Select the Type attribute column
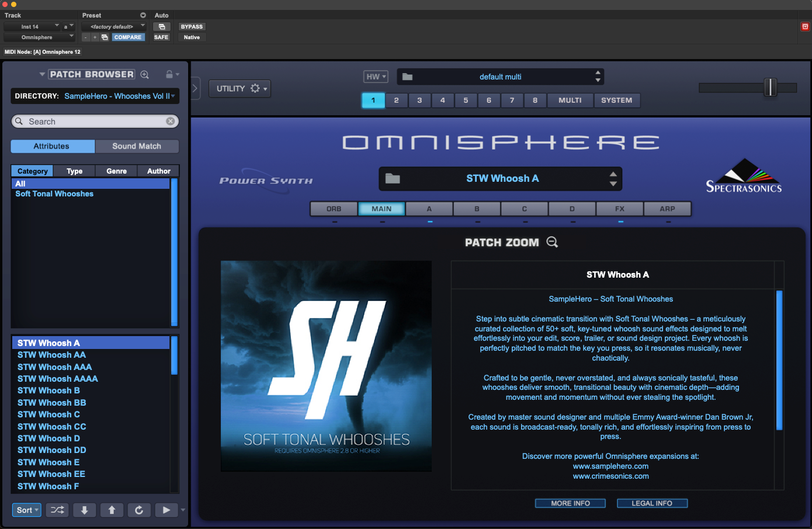The width and height of the screenshot is (812, 529). 74,171
